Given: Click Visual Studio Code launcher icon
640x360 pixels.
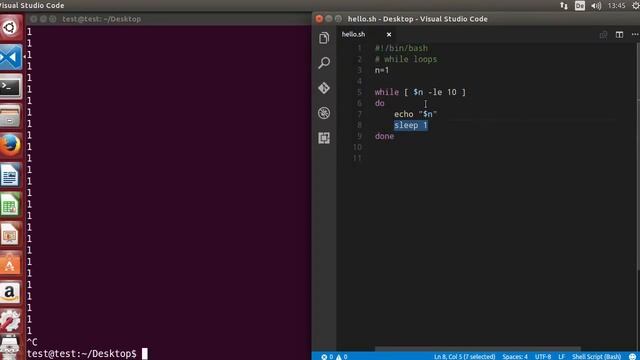Looking at the screenshot, I should tap(11, 57).
